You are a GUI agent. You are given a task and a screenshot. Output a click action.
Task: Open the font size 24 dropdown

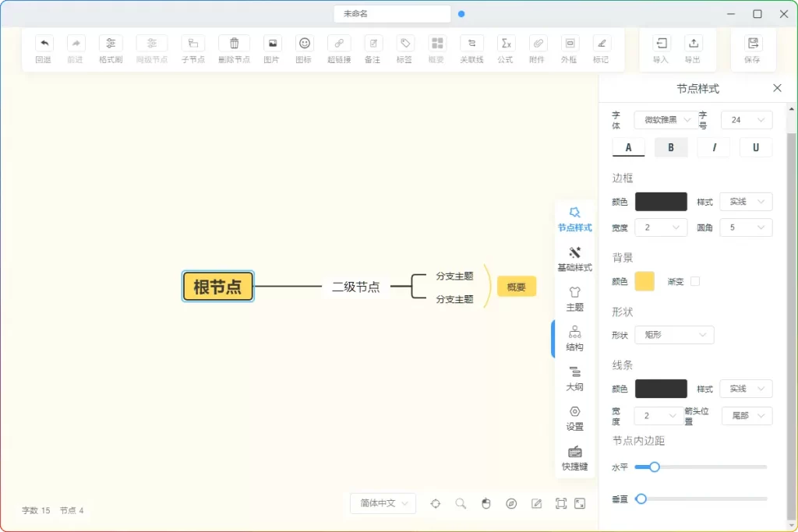[x=747, y=120]
